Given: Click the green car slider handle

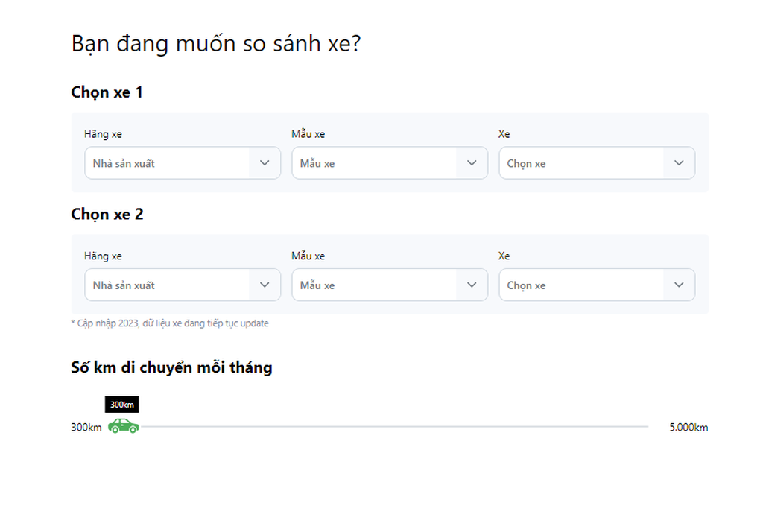Looking at the screenshot, I should click(x=124, y=426).
